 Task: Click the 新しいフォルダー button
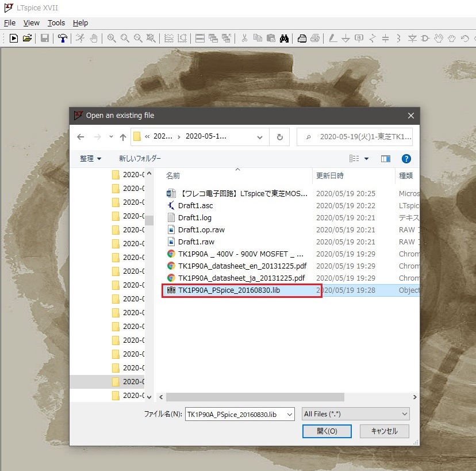point(140,159)
